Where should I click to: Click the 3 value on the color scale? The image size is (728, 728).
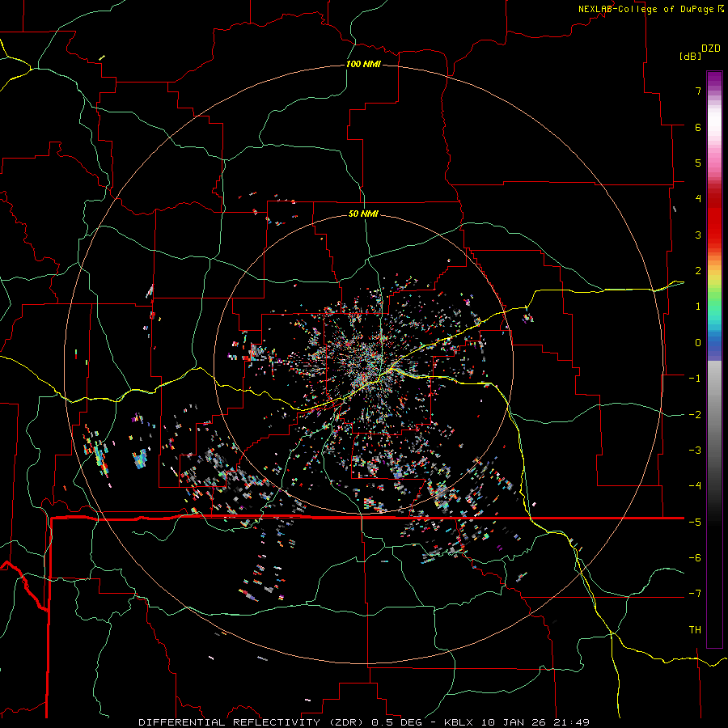[698, 235]
